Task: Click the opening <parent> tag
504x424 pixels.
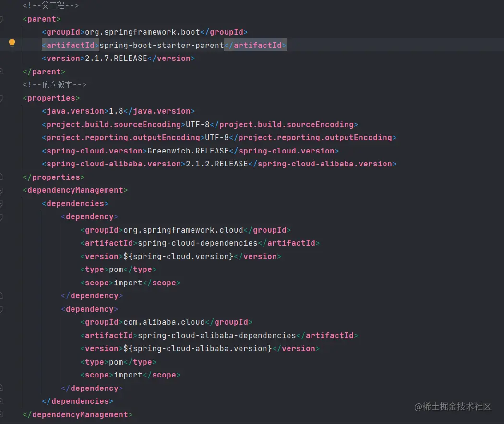Action: [x=41, y=19]
